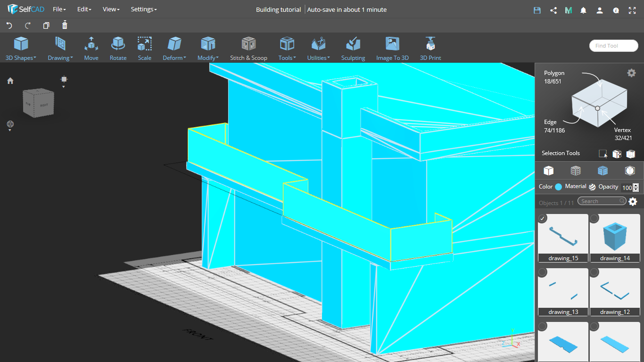Expand the Utilities dropdown
The height and width of the screenshot is (362, 644).
coord(319,49)
